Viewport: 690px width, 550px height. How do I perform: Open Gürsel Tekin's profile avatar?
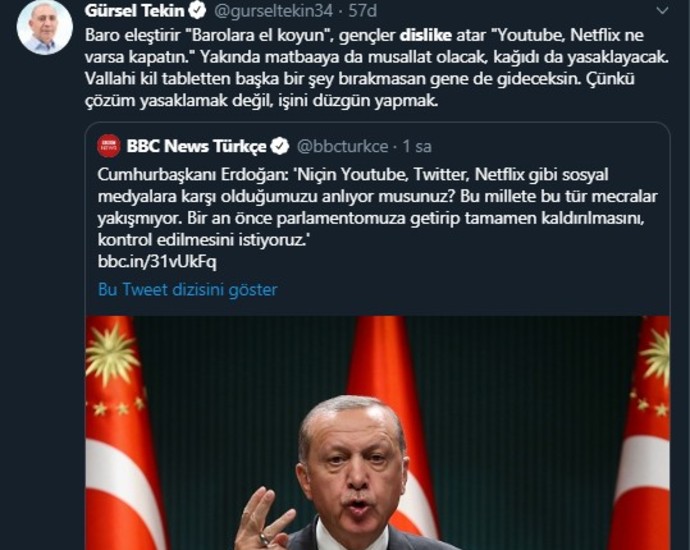(x=44, y=27)
